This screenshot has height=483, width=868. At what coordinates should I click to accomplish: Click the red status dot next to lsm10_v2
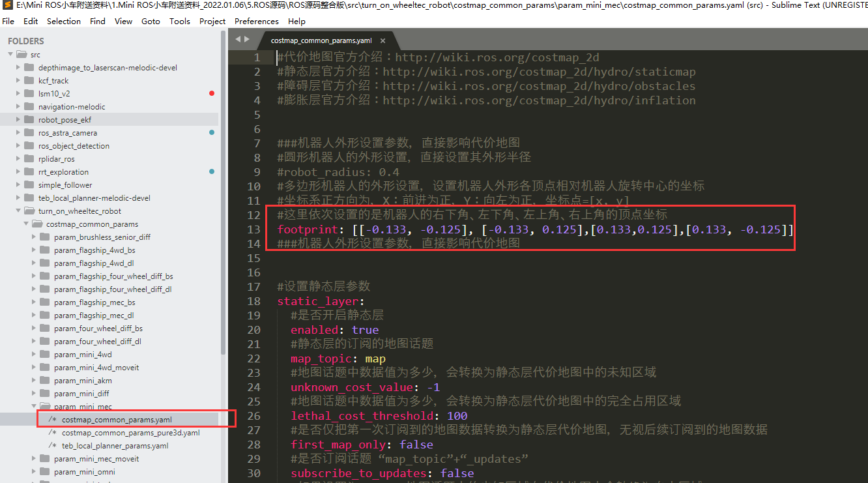(x=212, y=94)
